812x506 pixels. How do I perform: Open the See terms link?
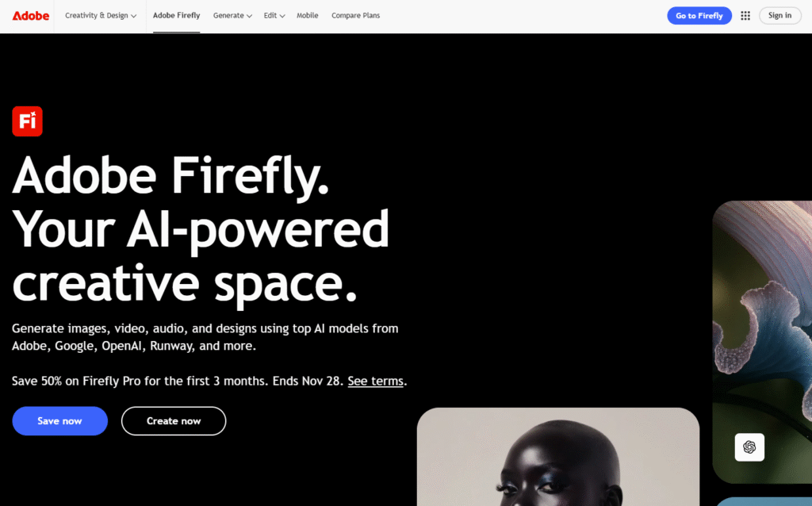coord(375,381)
